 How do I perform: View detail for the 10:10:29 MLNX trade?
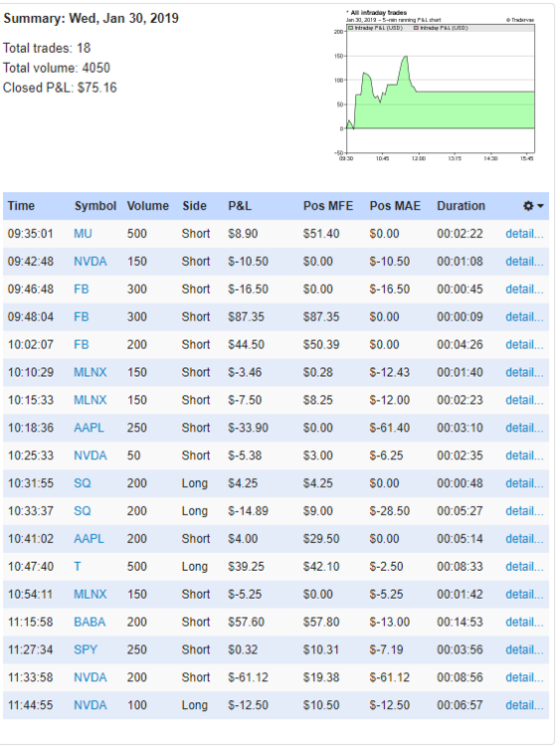pyautogui.click(x=524, y=372)
